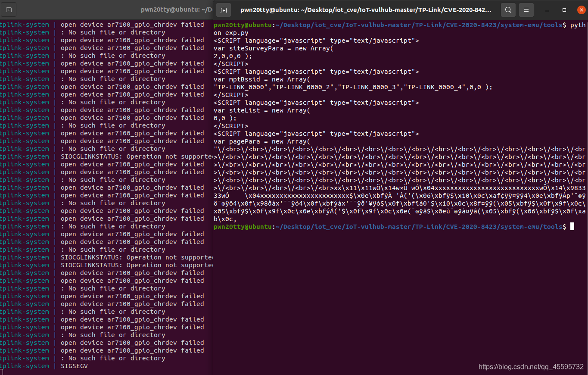Select the 'var siteList = new Array(' line
This screenshot has width=588, height=375.
point(262,110)
